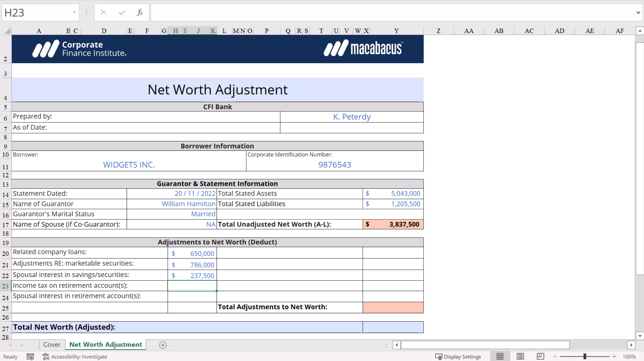This screenshot has height=361, width=644.
Task: Click the 100% zoom level button
Action: tap(629, 356)
